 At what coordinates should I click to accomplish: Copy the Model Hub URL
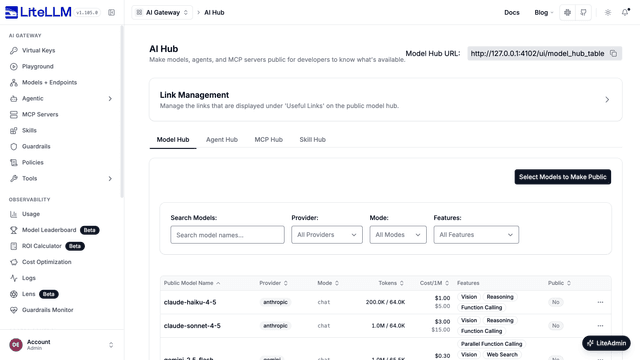[x=613, y=53]
